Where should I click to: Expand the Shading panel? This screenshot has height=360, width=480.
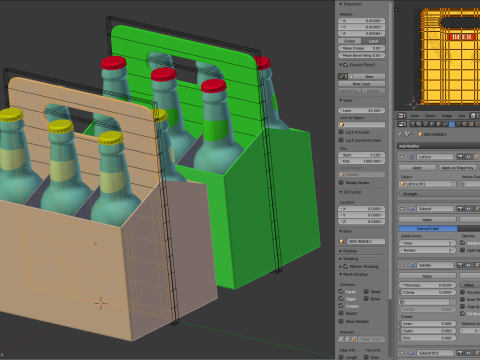coord(341,259)
